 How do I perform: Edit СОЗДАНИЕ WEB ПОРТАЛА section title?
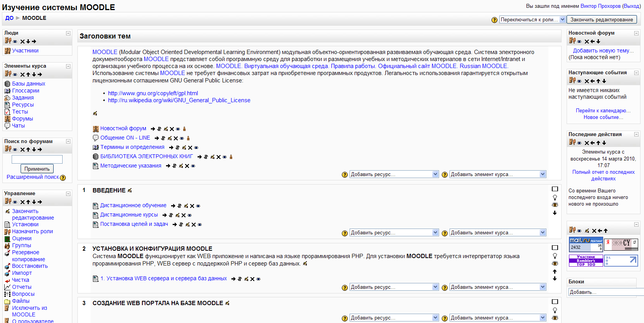[x=227, y=303]
